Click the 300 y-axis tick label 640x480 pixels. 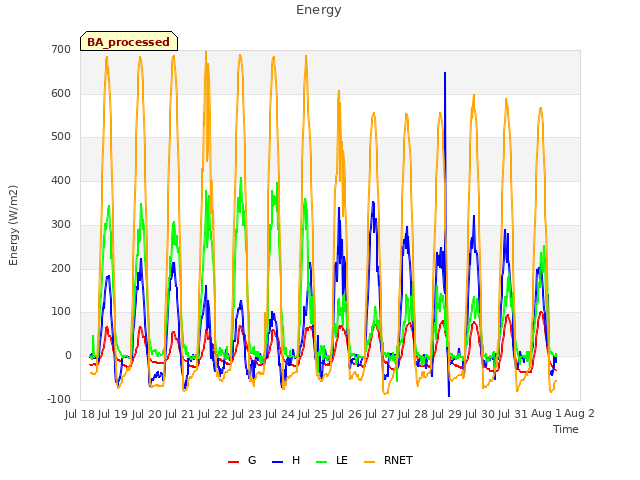pyautogui.click(x=61, y=224)
